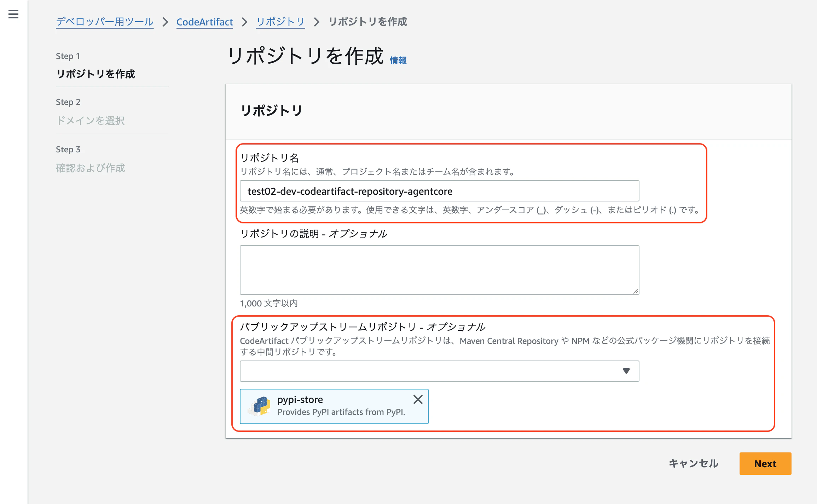Select Step 3 確認および作成
Screen dimensions: 817x504
pyautogui.click(x=91, y=168)
